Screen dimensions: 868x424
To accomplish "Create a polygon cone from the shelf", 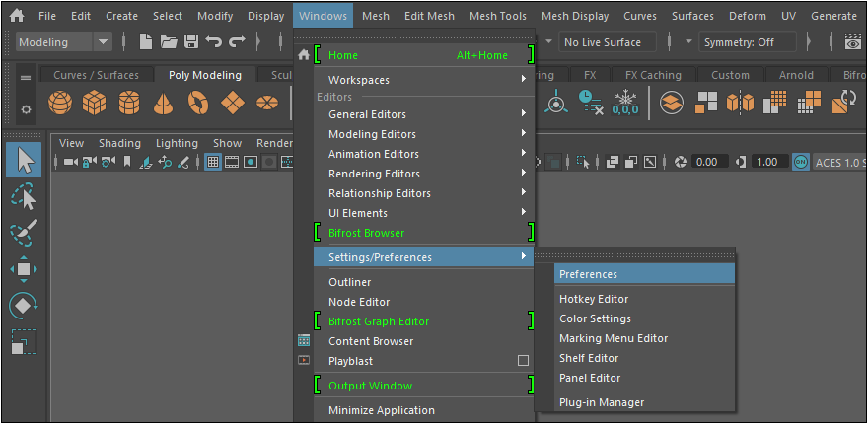I will click(x=163, y=103).
